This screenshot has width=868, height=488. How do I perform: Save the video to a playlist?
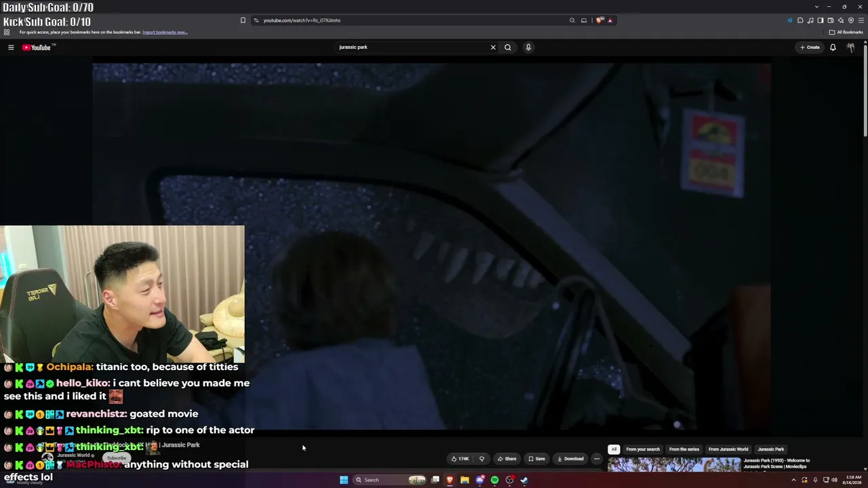536,459
